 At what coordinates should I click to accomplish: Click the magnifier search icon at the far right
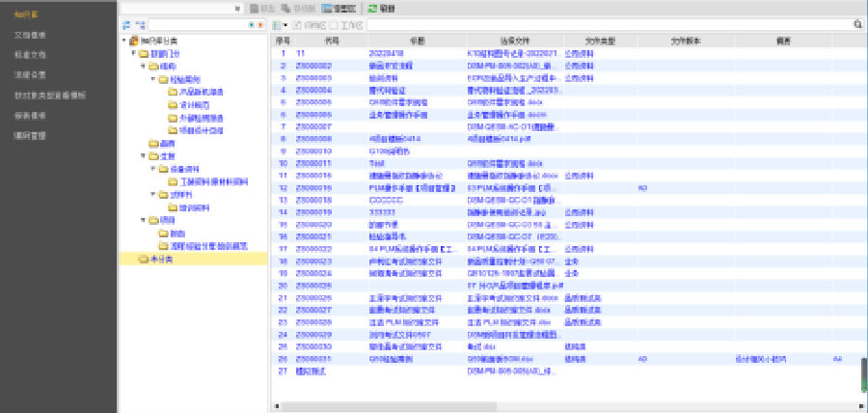856,23
